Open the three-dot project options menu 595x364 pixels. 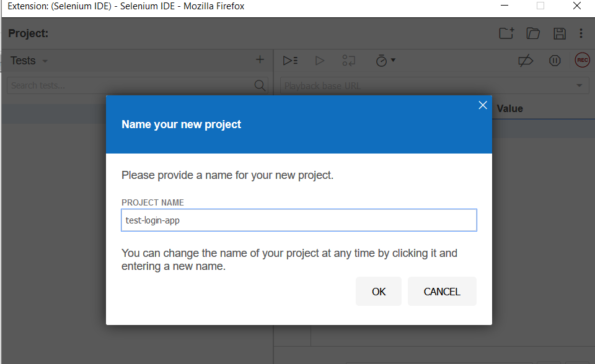click(581, 33)
